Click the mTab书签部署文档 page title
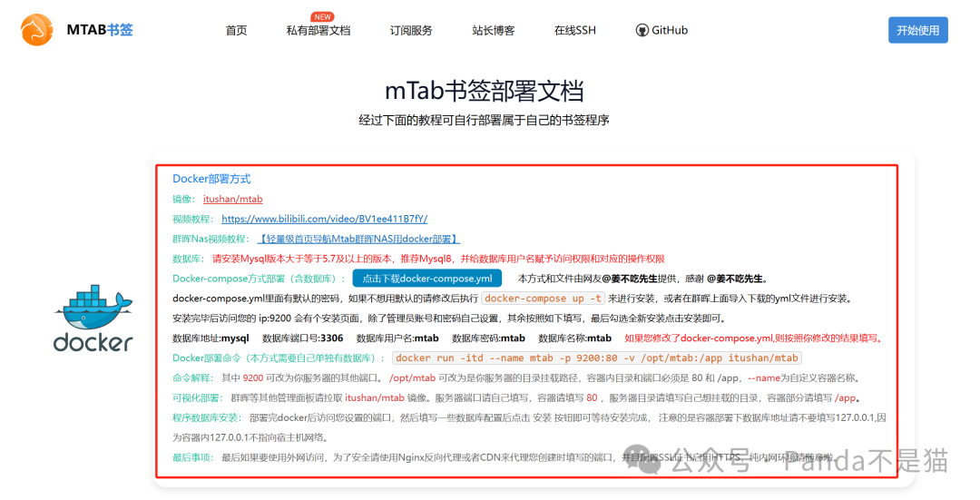Screen dimensions: 980x500 [x=485, y=92]
